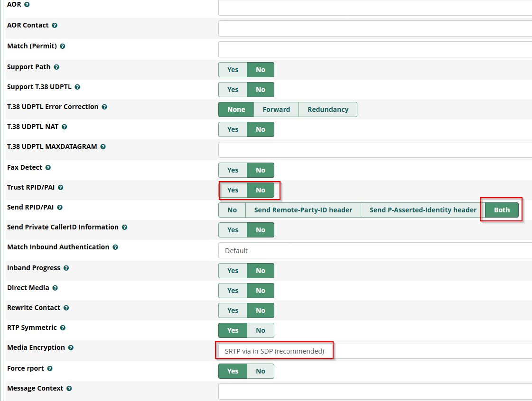Set Force rport to No
The width and height of the screenshot is (532, 401).
tap(261, 371)
